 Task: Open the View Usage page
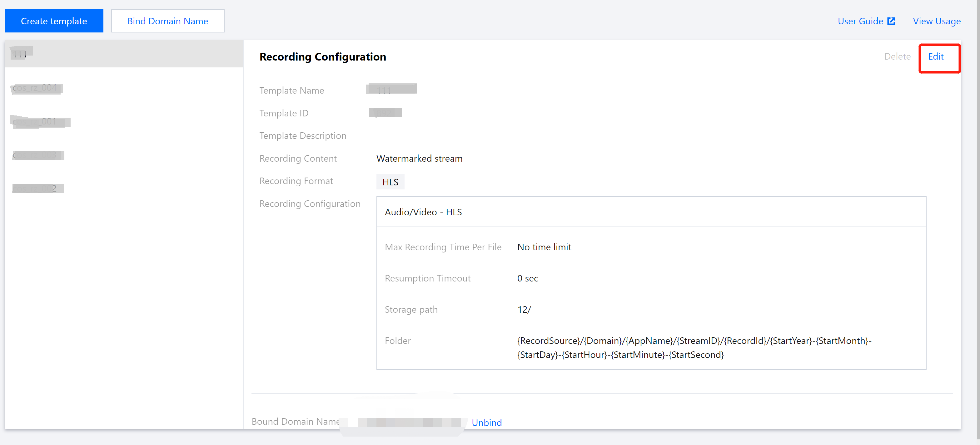point(937,21)
